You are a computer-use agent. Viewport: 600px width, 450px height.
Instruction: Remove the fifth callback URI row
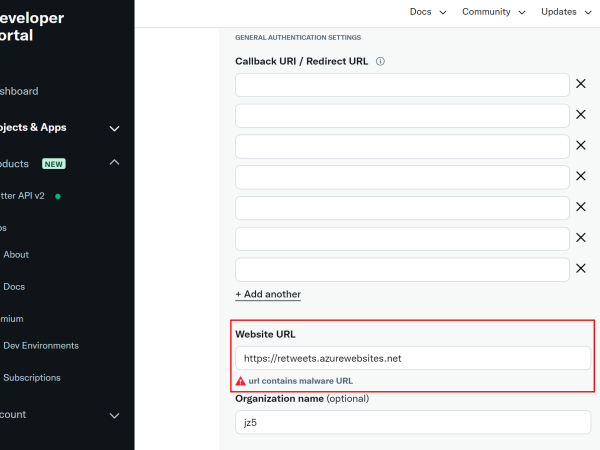(581, 207)
